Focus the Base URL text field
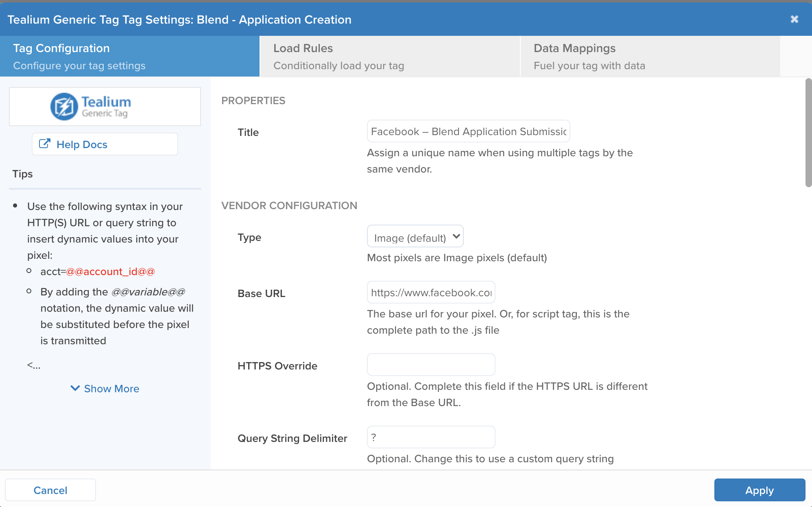 (x=431, y=293)
